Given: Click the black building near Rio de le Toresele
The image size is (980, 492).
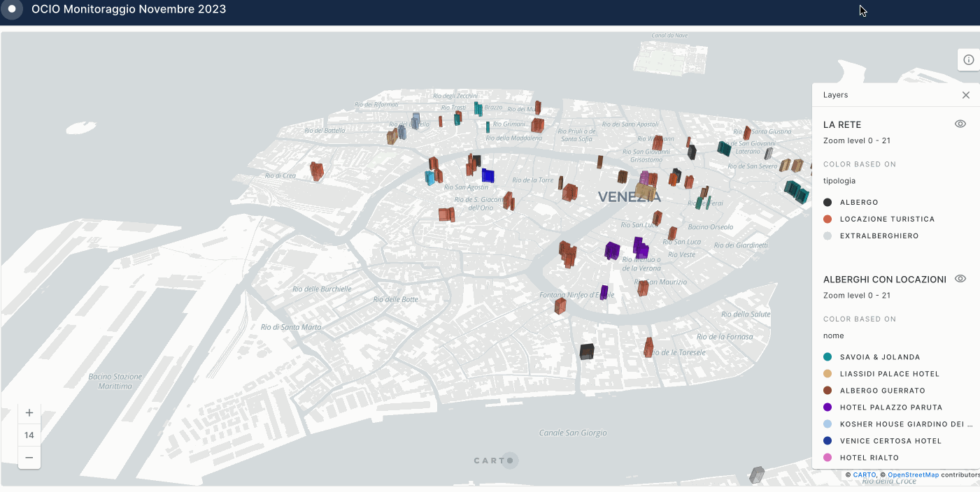Looking at the screenshot, I should (587, 352).
